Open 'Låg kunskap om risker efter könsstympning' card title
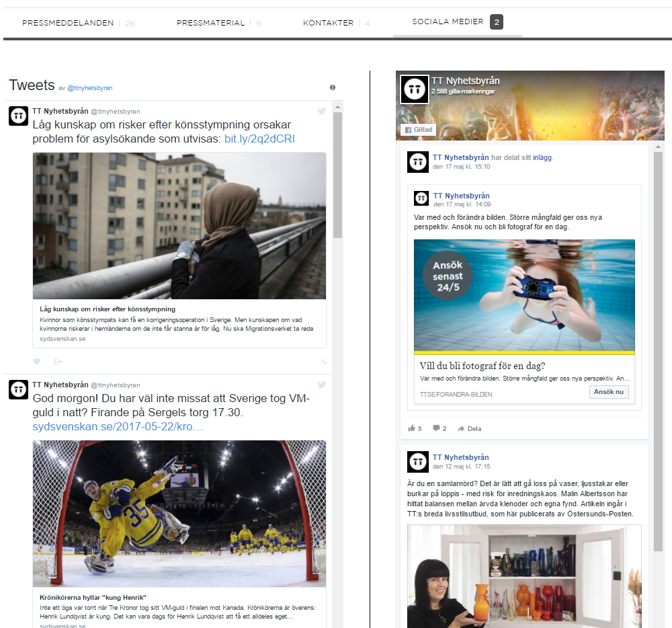 108,309
